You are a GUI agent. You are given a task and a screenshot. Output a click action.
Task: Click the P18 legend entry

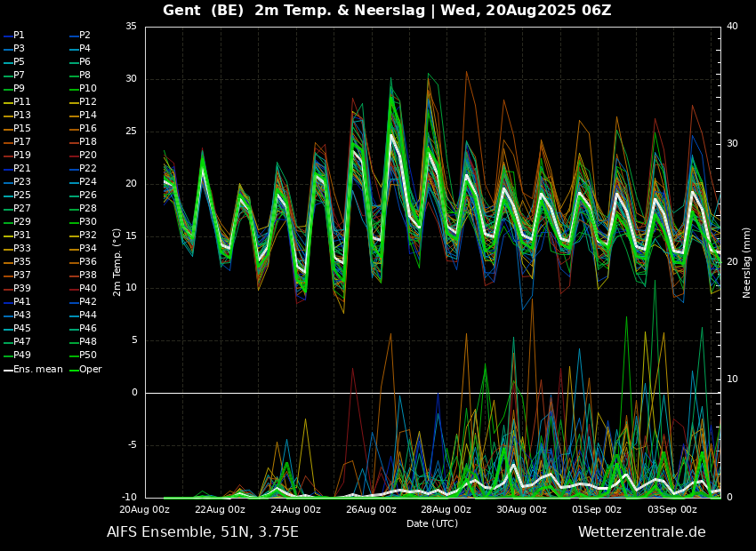(88, 142)
